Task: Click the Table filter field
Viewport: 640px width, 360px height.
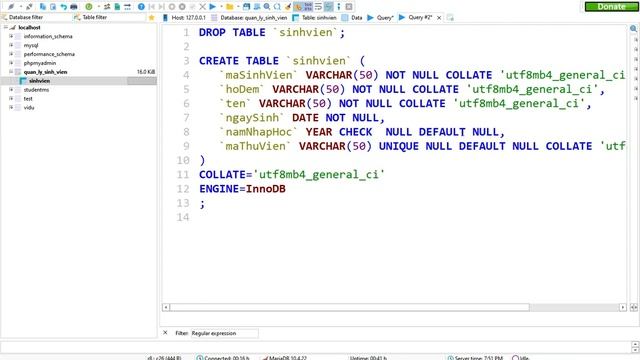Action: 109,18
